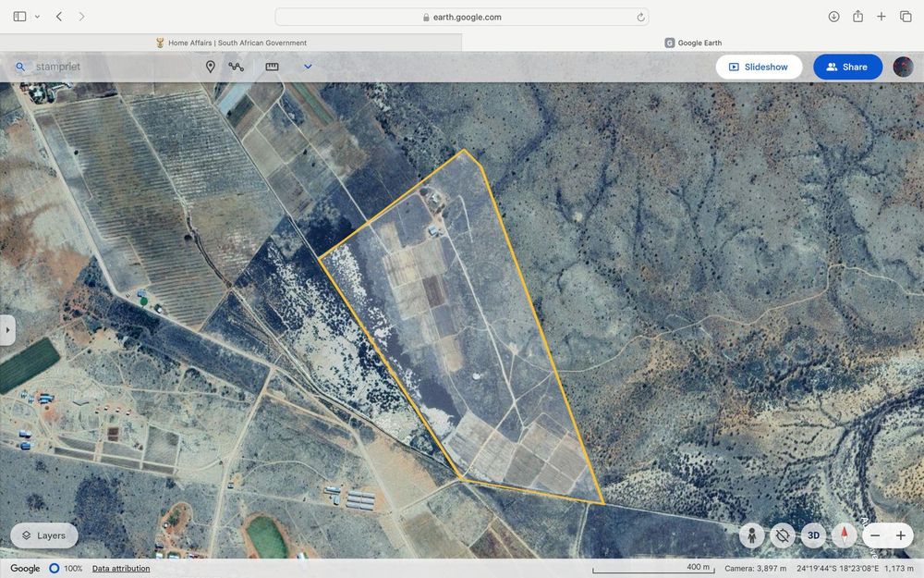The height and width of the screenshot is (578, 924).
Task: Activate the Measure distance ruler icon
Action: coord(272,67)
